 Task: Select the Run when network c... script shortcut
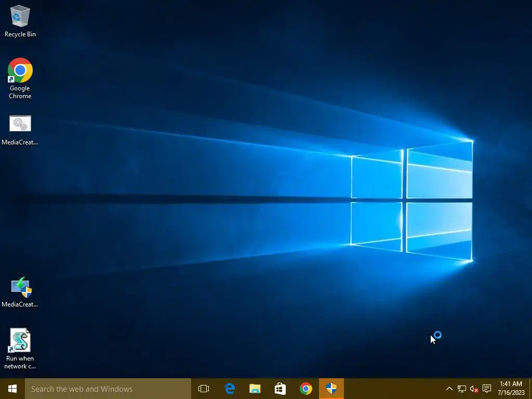(x=20, y=349)
